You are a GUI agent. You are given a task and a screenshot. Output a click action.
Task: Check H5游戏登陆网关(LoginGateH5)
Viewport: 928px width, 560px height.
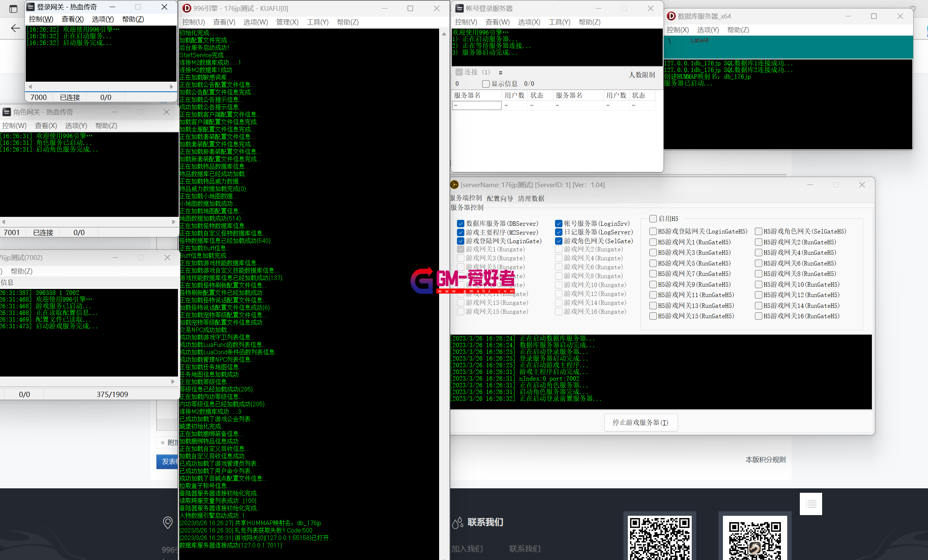[x=653, y=231]
